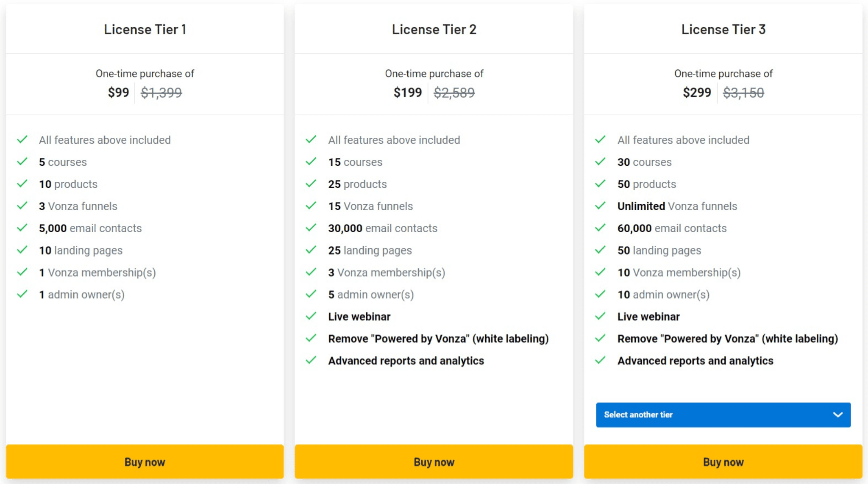Click Buy now for License Tier 2
868x484 pixels.
point(434,462)
